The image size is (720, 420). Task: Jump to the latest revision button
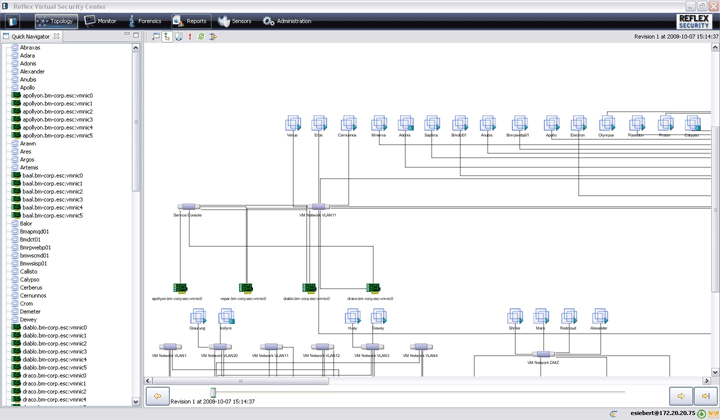pyautogui.click(x=705, y=397)
